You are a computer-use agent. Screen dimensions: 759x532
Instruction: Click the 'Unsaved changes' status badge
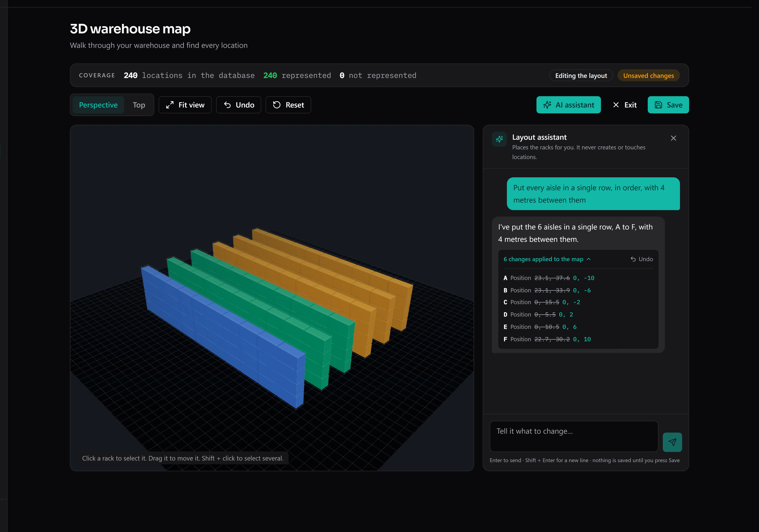click(x=649, y=76)
